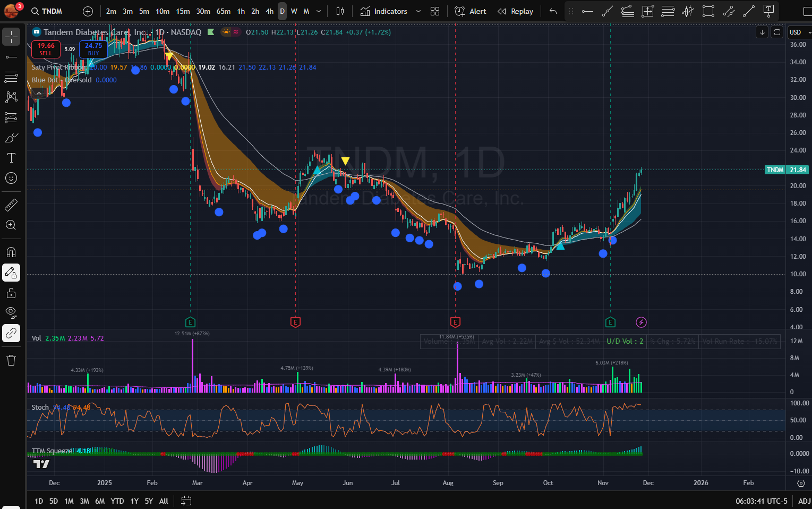Select the W weekly interval

pos(294,11)
